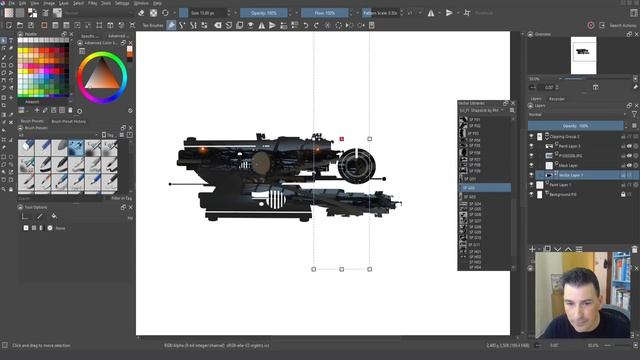Open dropdown arrow next to horizontal mirror
The width and height of the screenshot is (640, 360).
point(439,13)
